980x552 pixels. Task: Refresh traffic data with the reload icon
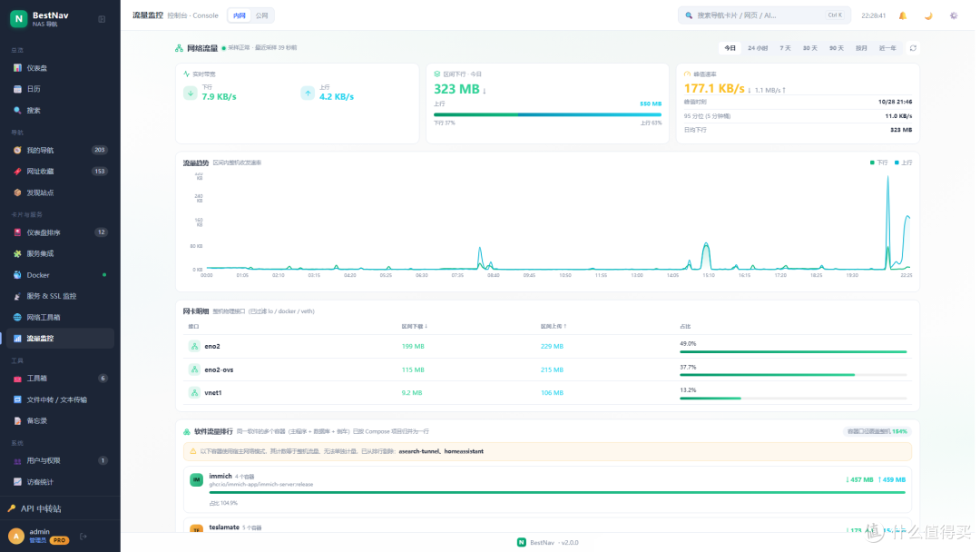coord(913,48)
